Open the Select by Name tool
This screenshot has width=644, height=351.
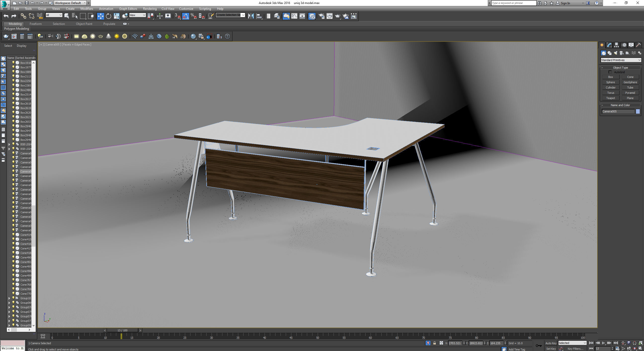point(75,16)
